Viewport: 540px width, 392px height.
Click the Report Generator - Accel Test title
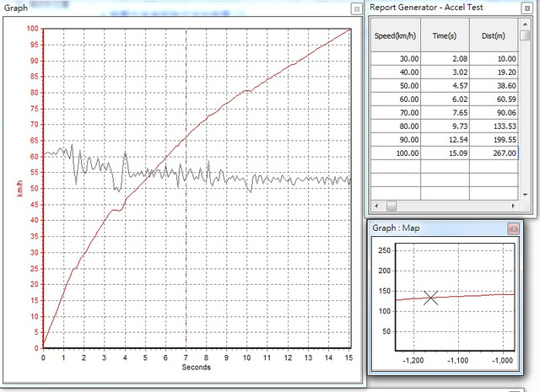click(x=426, y=8)
